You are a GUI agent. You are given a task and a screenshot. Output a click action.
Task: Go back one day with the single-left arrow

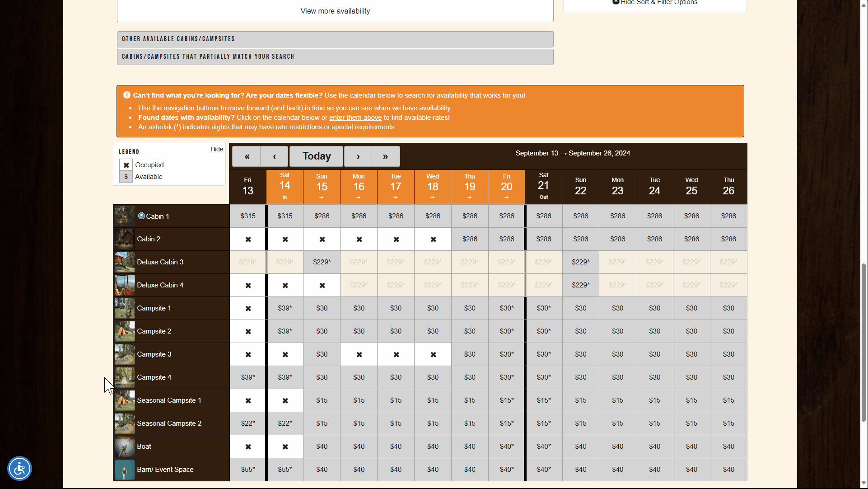tap(274, 156)
